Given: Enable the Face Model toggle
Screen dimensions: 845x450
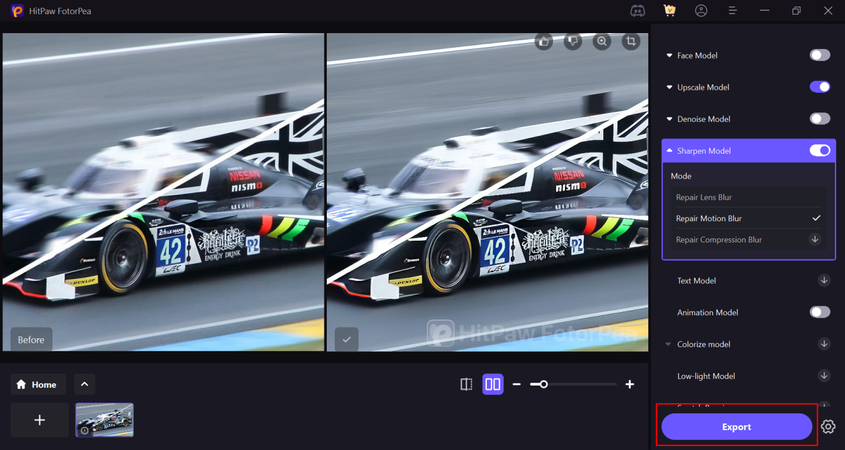Looking at the screenshot, I should click(819, 55).
